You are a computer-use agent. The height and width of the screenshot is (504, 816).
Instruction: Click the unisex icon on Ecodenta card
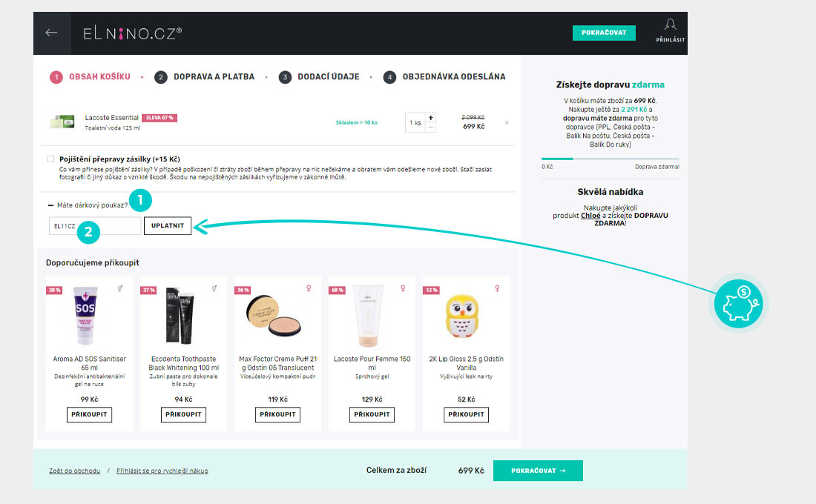coord(214,288)
